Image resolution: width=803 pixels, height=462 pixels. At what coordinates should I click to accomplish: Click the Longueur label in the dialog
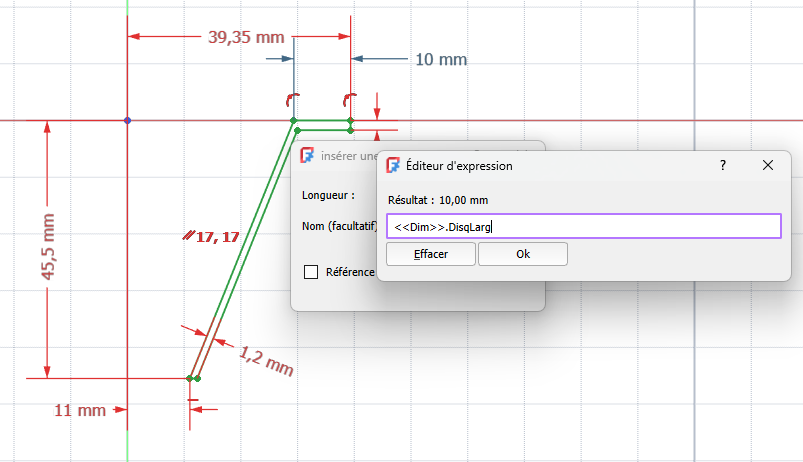pos(328,195)
